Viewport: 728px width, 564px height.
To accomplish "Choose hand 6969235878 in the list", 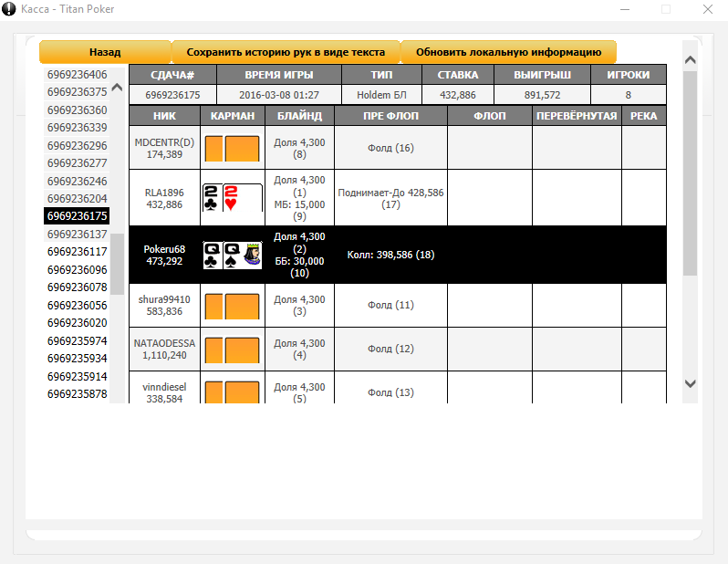I will click(x=77, y=394).
